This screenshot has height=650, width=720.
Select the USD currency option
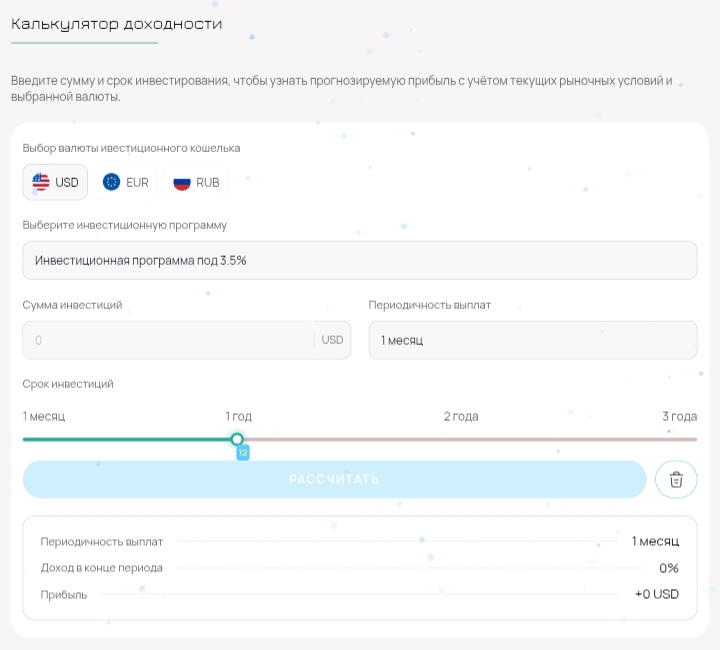coord(55,182)
